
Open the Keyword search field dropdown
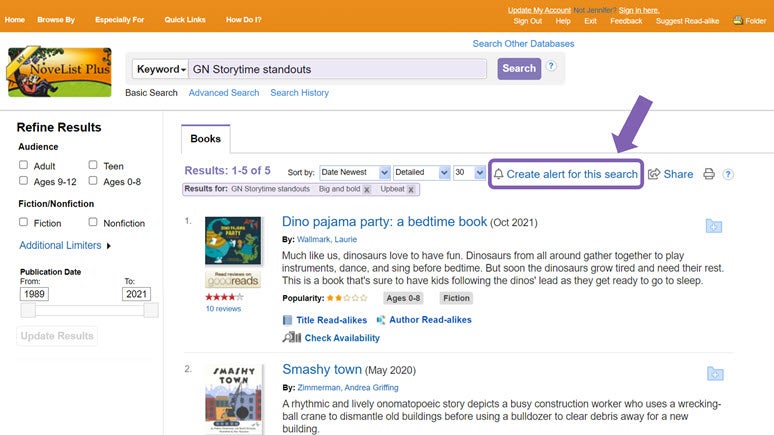tap(161, 69)
